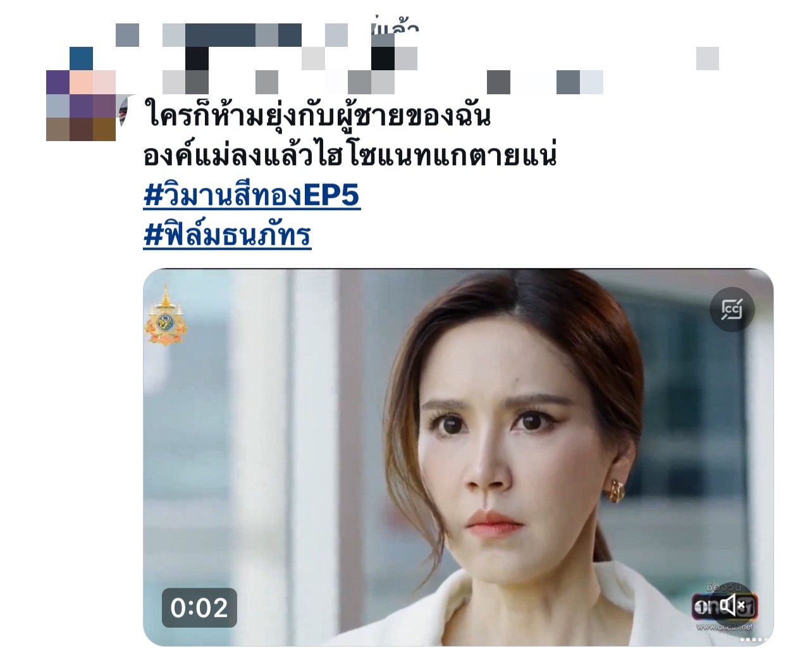
Task: Toggle closed captions on the video
Action: point(732,310)
